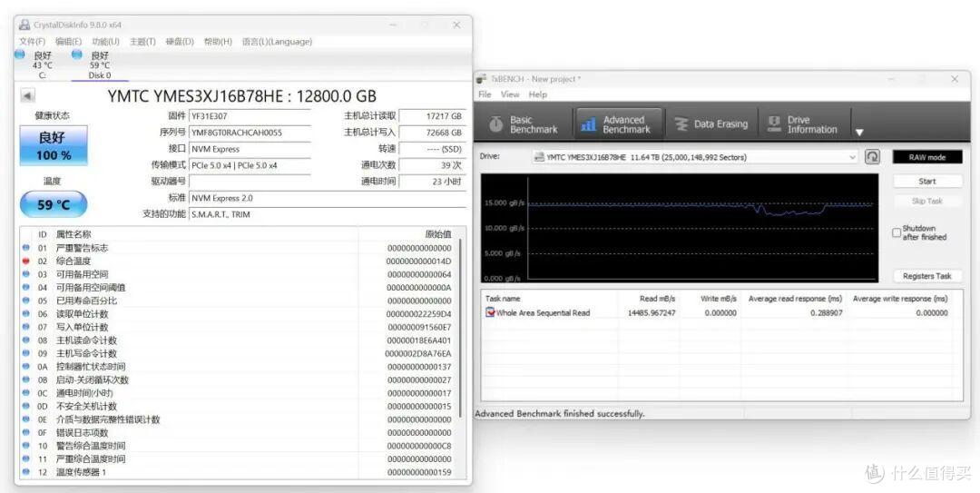Select the 0E row status icon
Viewport: 980px width, 493px height.
pos(25,419)
